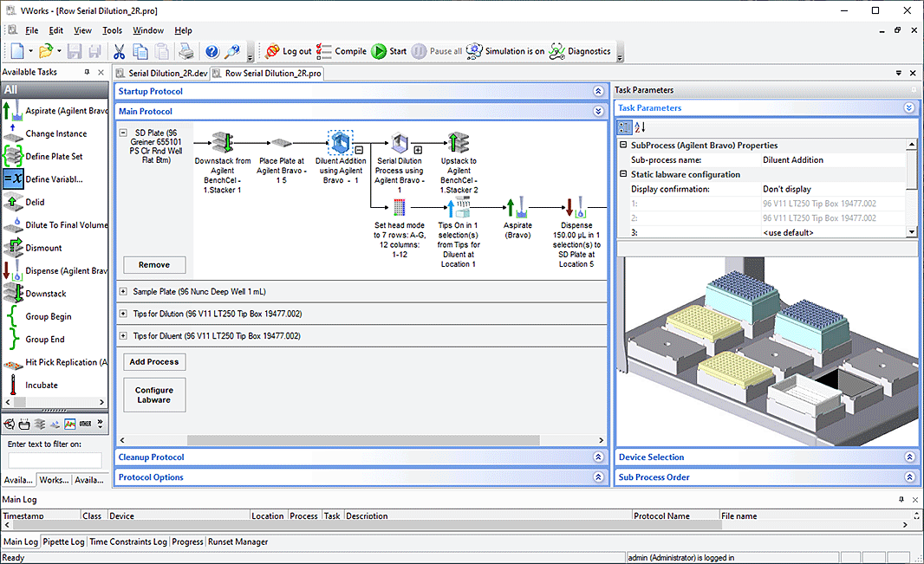Switch to the Runset Manager tab
The height and width of the screenshot is (564, 924).
pyautogui.click(x=238, y=542)
